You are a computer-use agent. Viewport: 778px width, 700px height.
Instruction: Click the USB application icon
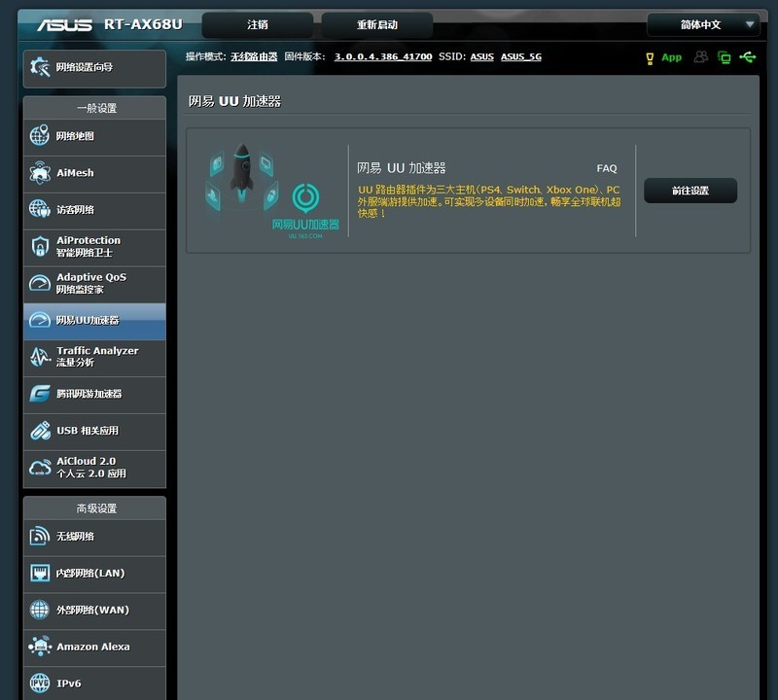pos(40,430)
